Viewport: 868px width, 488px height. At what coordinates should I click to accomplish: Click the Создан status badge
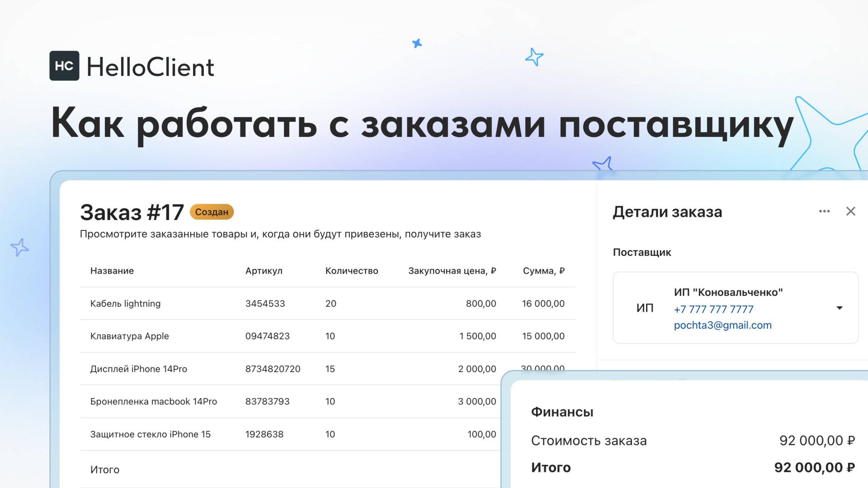point(212,212)
